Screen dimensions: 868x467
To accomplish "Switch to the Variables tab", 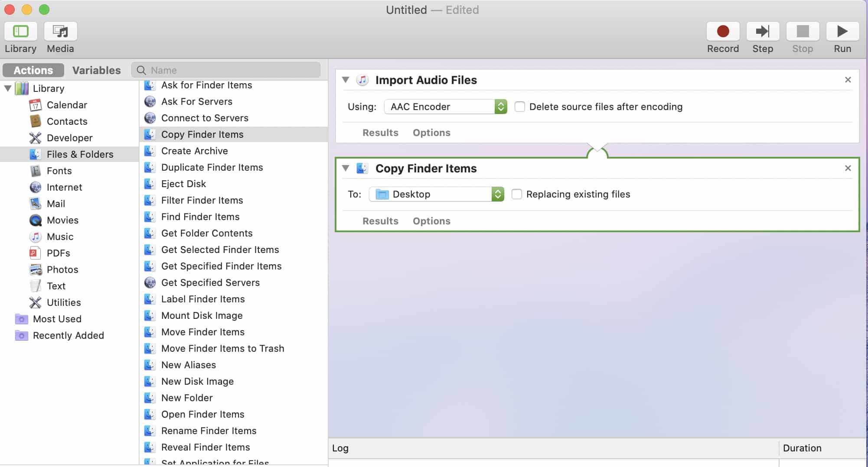I will (x=96, y=70).
